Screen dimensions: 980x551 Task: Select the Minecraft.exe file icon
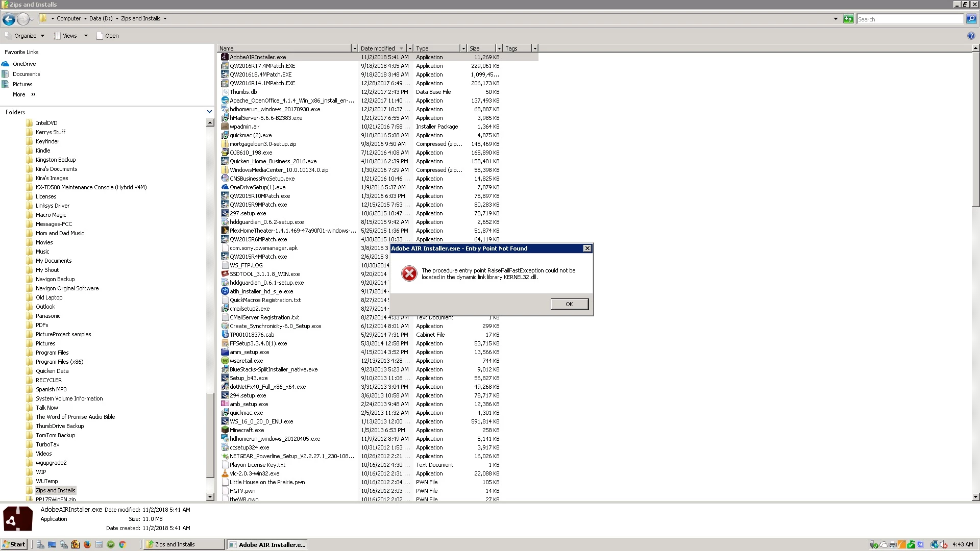tap(225, 430)
